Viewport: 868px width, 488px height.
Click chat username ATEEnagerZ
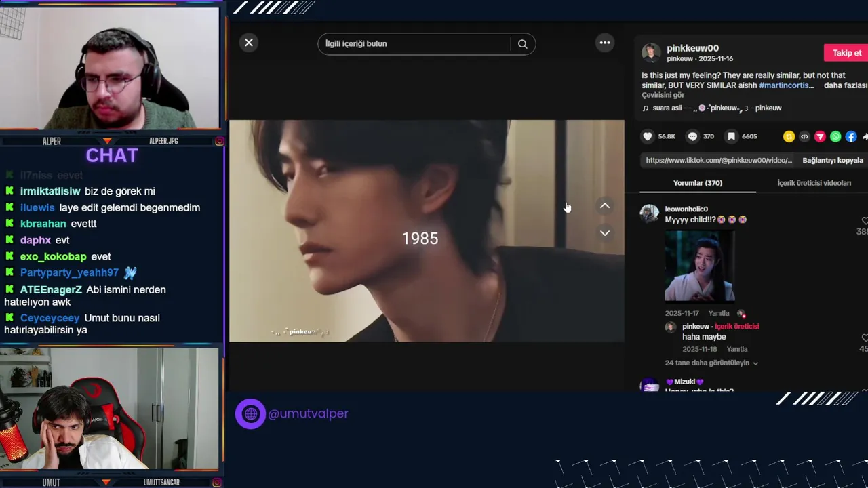[51, 290]
